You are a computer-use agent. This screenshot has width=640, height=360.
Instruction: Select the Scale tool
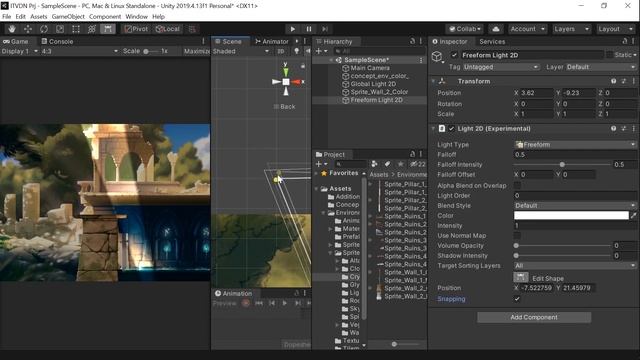(60, 29)
